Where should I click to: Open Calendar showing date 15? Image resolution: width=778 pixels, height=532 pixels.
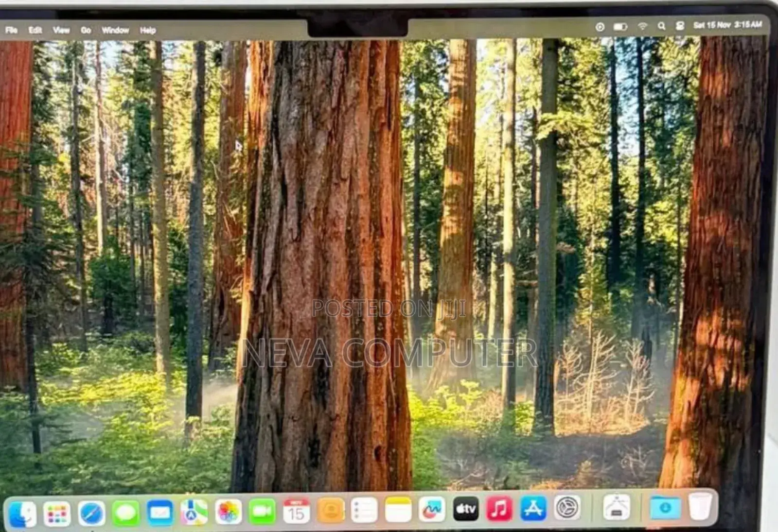click(296, 511)
